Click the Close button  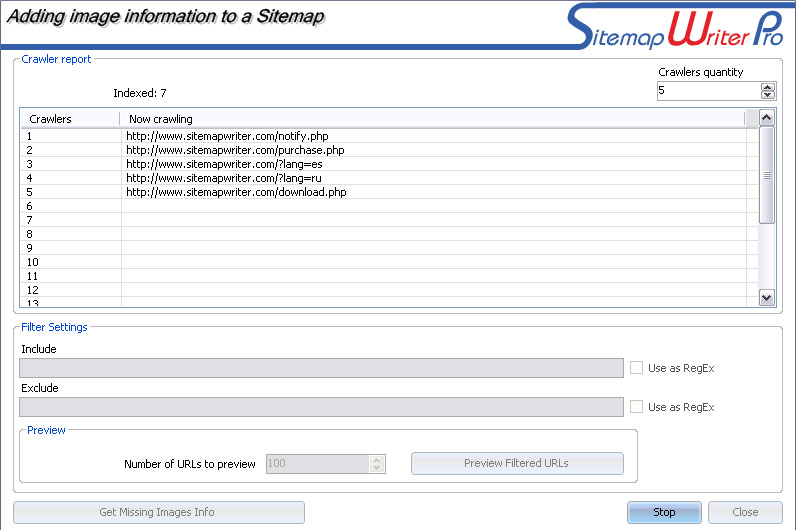pos(745,512)
